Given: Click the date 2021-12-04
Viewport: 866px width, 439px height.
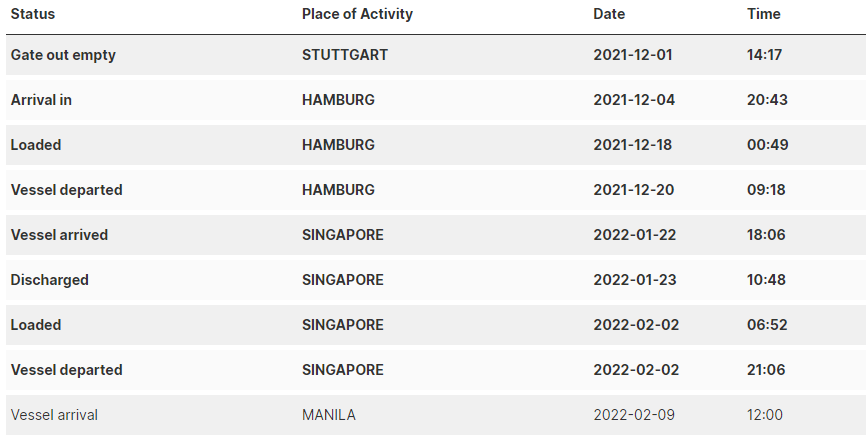Looking at the screenshot, I should [633, 100].
